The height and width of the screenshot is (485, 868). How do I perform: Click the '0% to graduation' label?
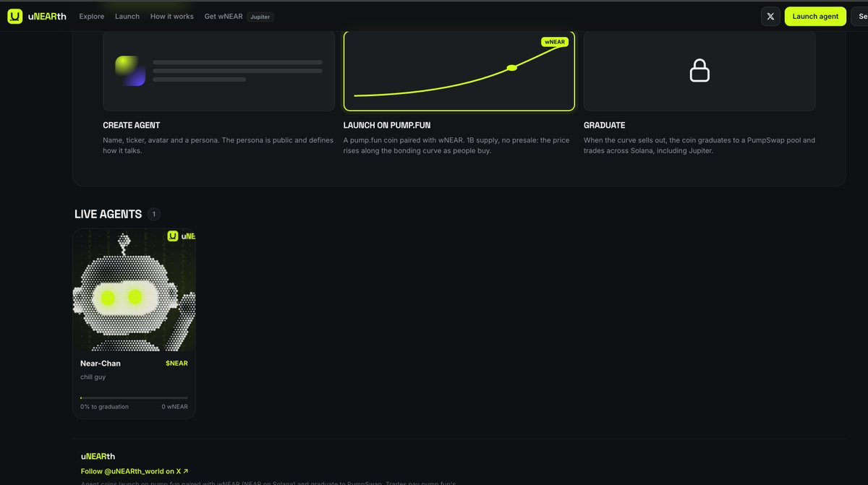(104, 407)
